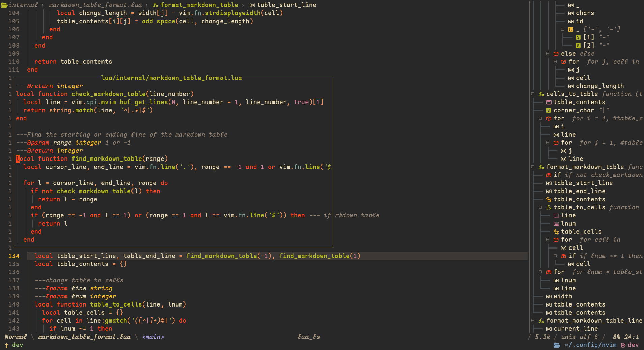Viewport: 644px width, 350px height.
Task: Click 'current_line' label in the outline
Action: 576,329
